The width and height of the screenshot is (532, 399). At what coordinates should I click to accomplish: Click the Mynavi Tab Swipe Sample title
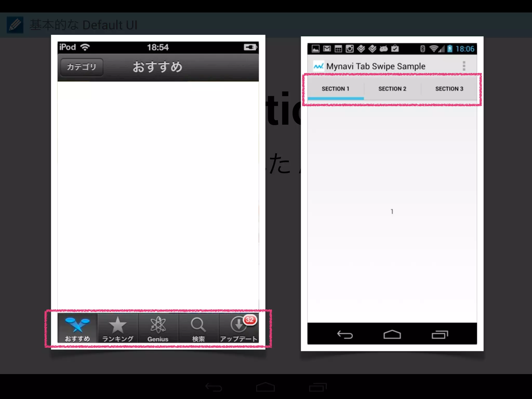pos(376,66)
